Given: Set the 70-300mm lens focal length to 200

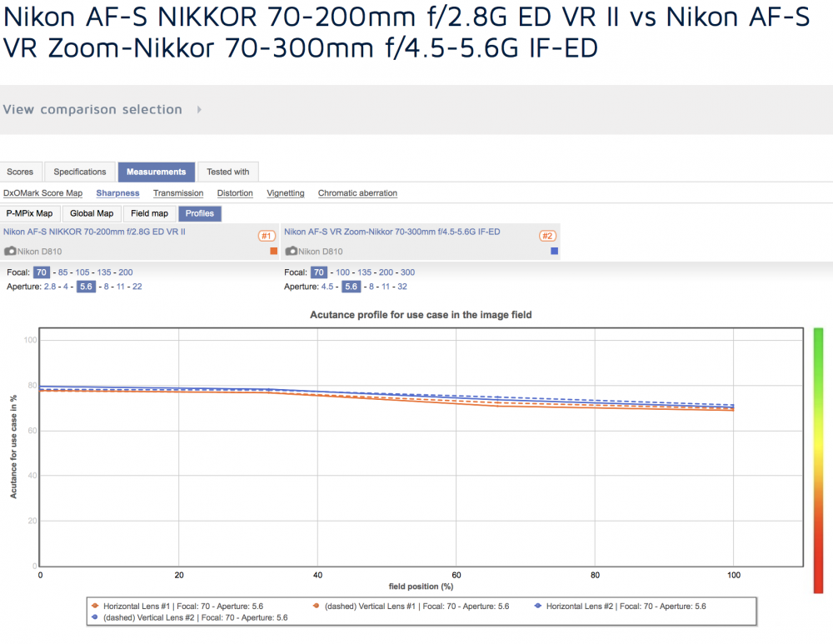Looking at the screenshot, I should [387, 272].
